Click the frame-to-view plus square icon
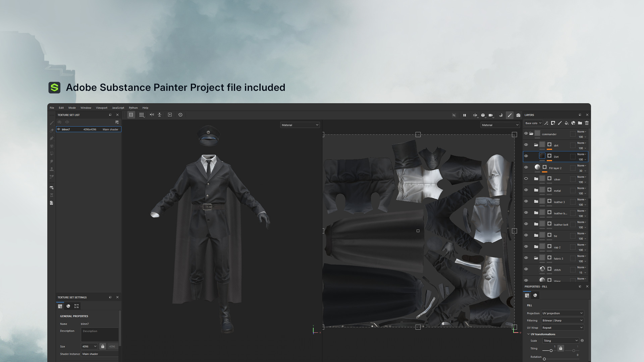 170,115
